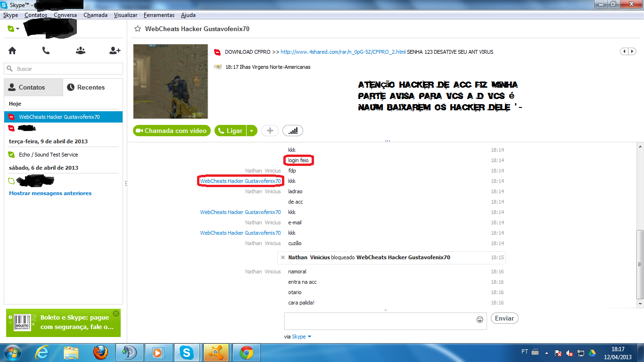Screen dimensions: 644x362
Task: Close the Boleto e Skype ad banner
Action: point(116,313)
